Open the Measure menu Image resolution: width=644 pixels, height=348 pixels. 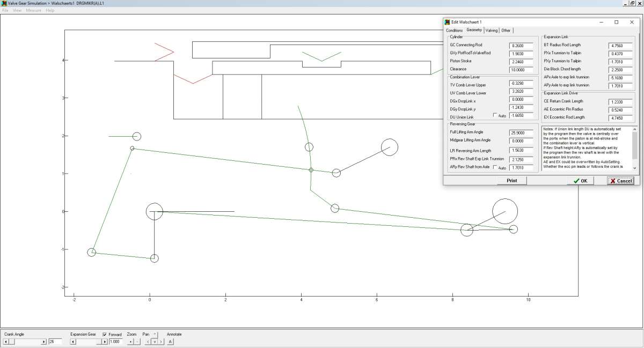(x=34, y=10)
